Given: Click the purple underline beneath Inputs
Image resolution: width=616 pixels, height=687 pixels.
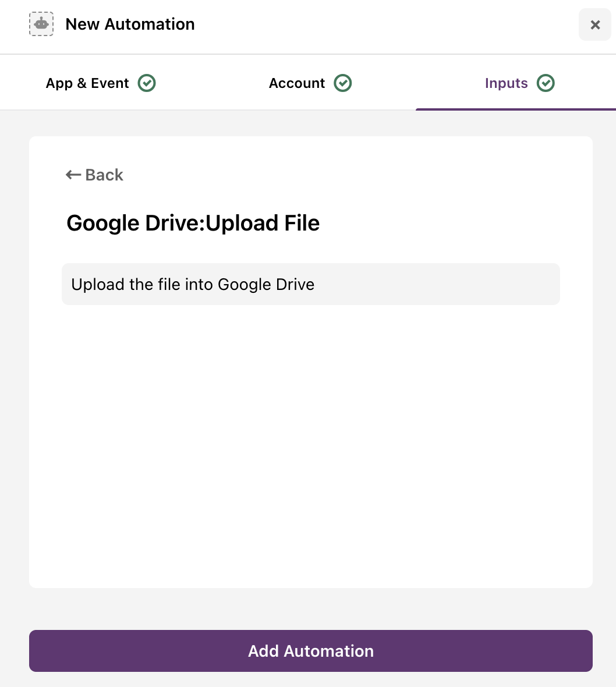Looking at the screenshot, I should click(x=516, y=109).
